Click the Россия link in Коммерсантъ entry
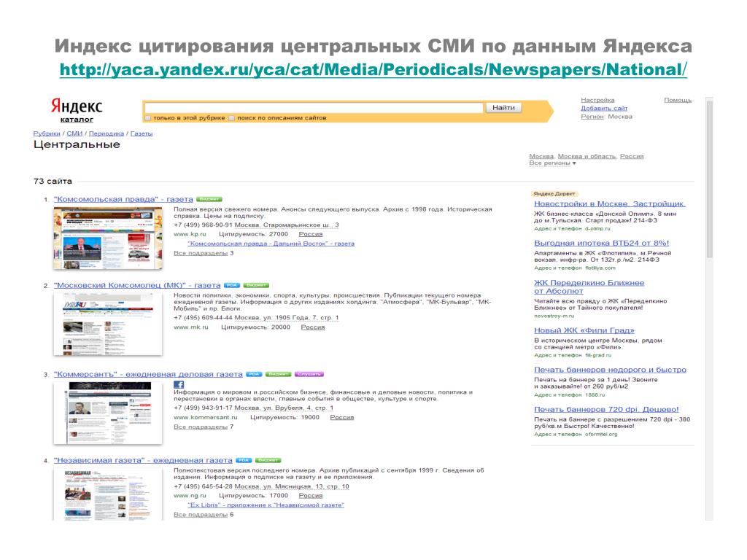 [x=342, y=417]
